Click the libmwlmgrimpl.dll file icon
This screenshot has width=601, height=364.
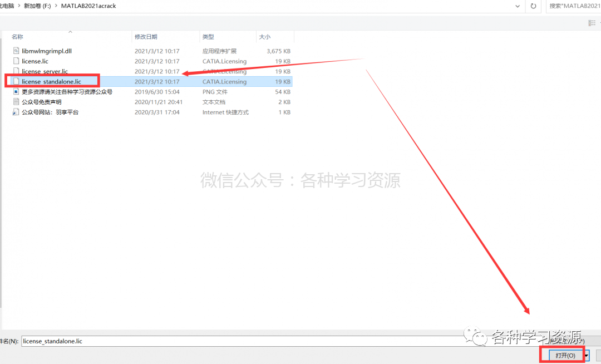[16, 51]
